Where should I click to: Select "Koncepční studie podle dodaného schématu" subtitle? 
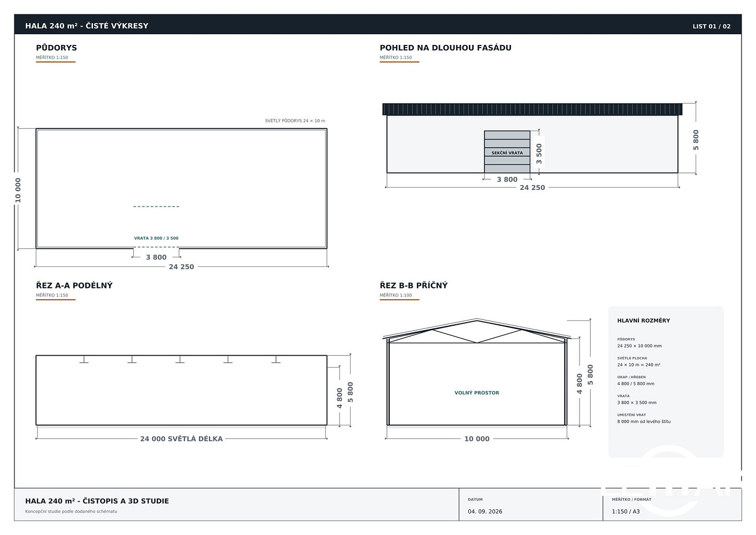coord(71,511)
